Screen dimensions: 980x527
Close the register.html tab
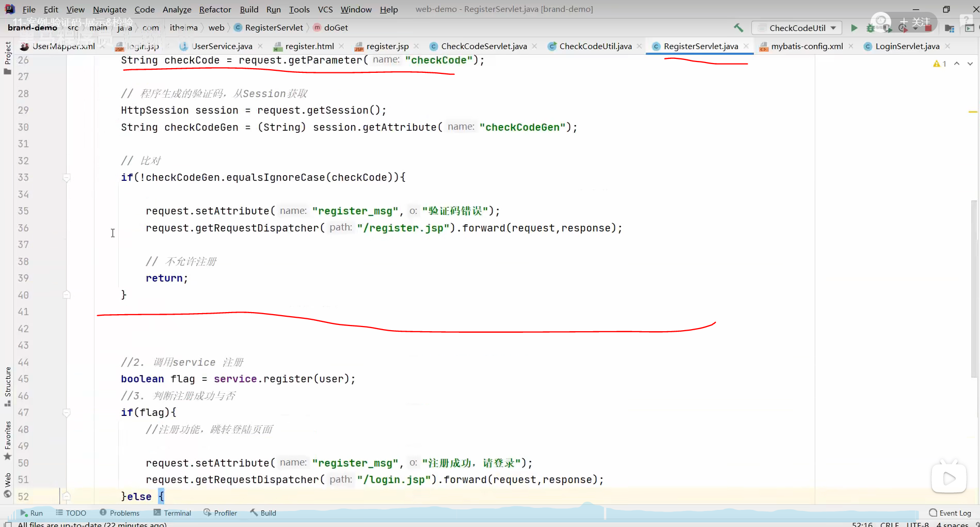pos(341,46)
